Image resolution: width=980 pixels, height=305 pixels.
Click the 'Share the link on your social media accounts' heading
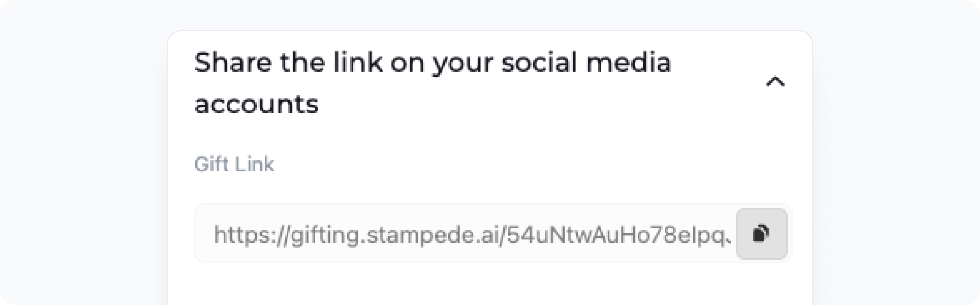coord(432,83)
